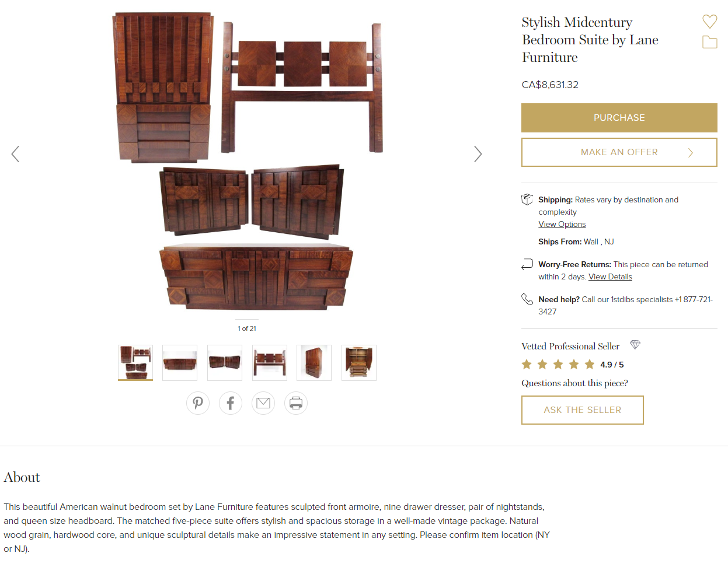Select the open armoire thumbnail
Image resolution: width=728 pixels, height=567 pixels.
tap(359, 363)
